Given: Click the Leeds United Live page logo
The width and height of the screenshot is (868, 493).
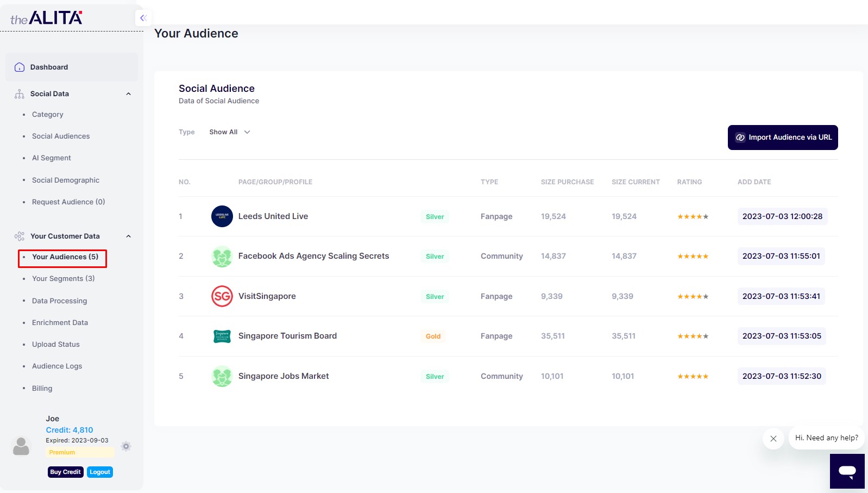Looking at the screenshot, I should tap(222, 216).
